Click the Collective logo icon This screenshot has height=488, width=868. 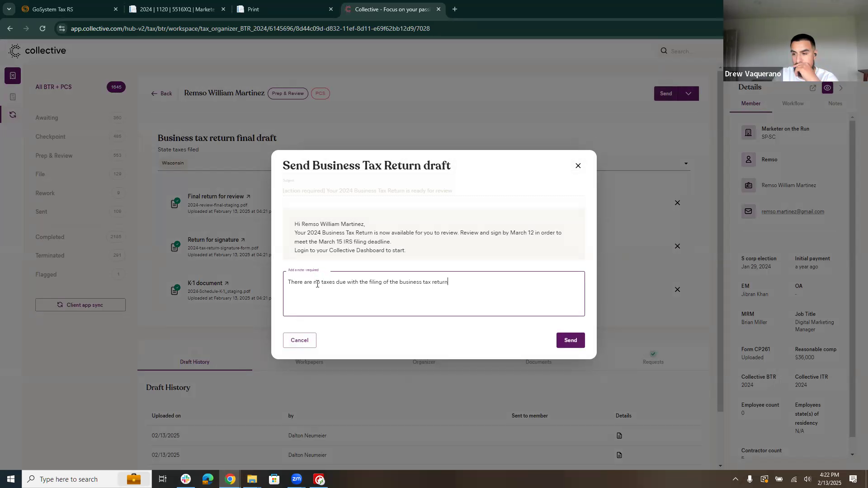15,51
